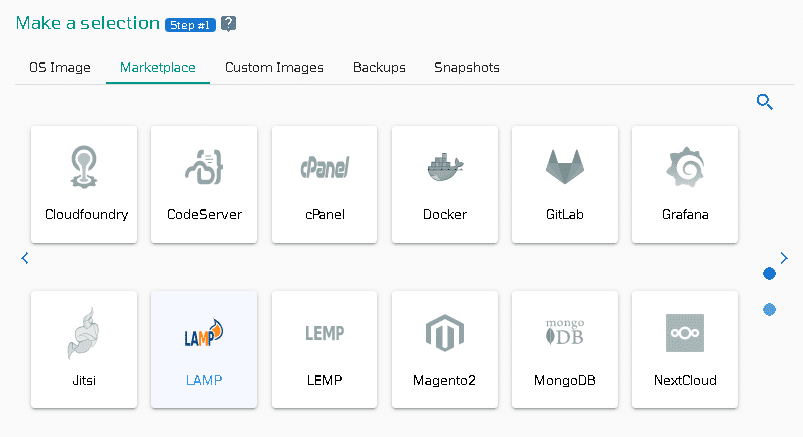Pick the NextCloud logo
803x437 pixels.
[x=685, y=333]
